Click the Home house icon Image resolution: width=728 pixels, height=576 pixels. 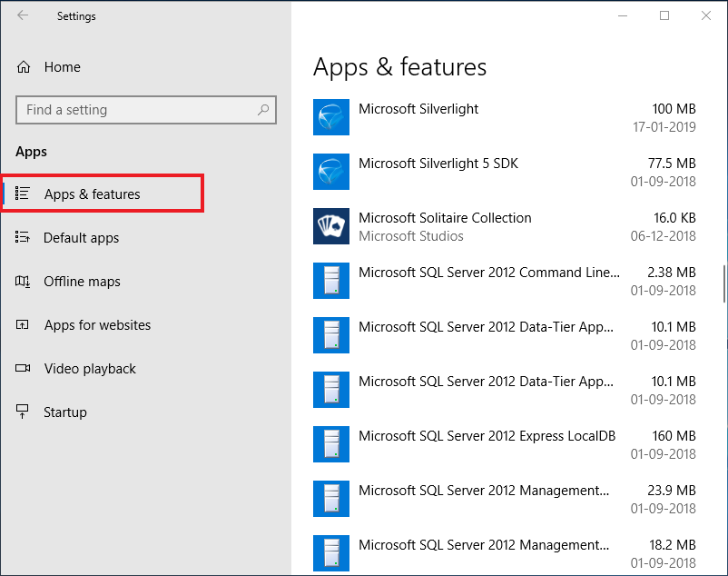(x=24, y=67)
